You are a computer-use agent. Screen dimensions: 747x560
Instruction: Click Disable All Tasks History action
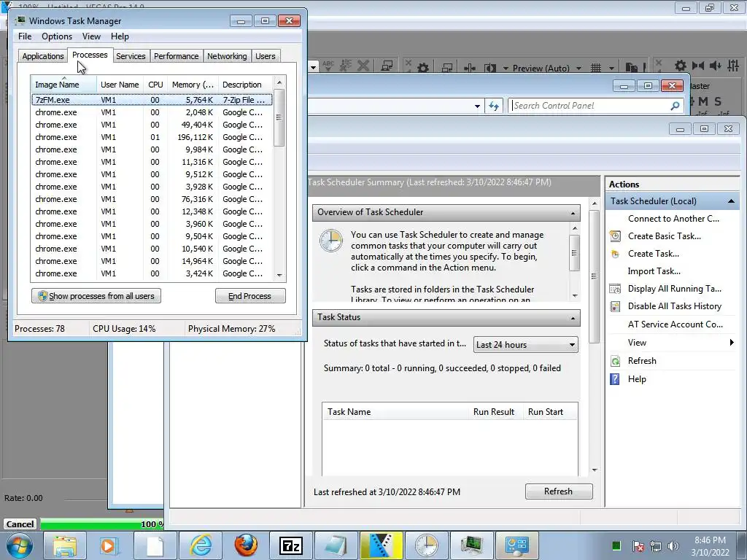tap(674, 306)
